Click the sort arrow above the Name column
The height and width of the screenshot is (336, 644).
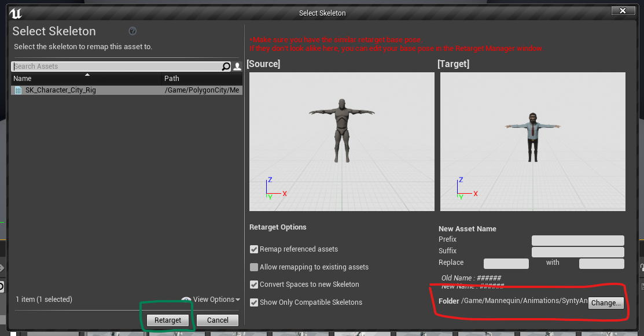(x=88, y=74)
